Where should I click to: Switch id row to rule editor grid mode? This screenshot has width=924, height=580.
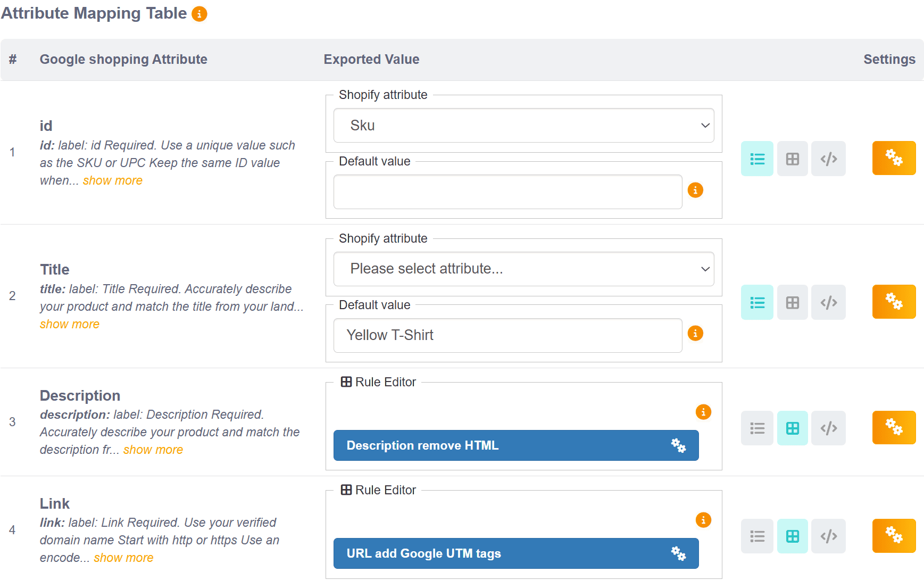click(792, 159)
